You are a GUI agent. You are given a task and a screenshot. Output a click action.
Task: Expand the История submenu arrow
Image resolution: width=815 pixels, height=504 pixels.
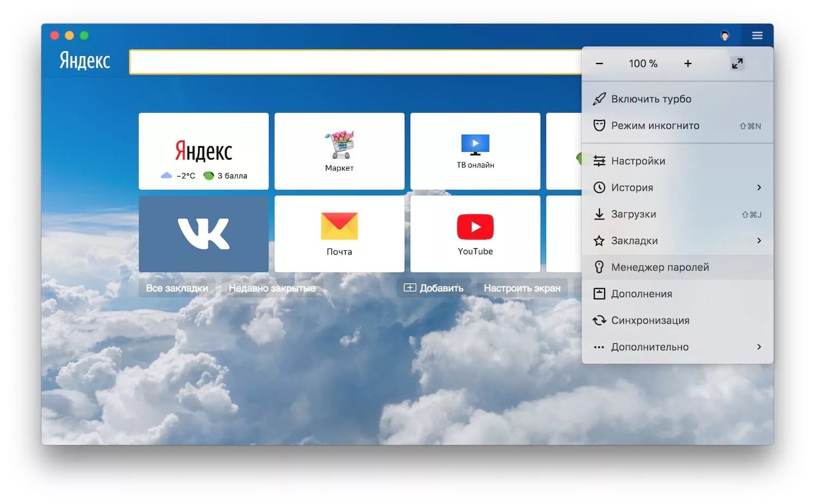pos(759,187)
